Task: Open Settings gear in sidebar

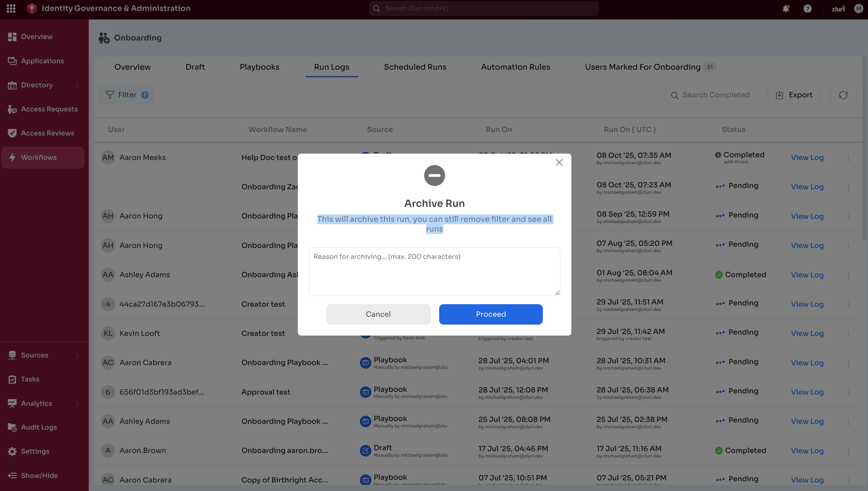Action: [x=35, y=451]
